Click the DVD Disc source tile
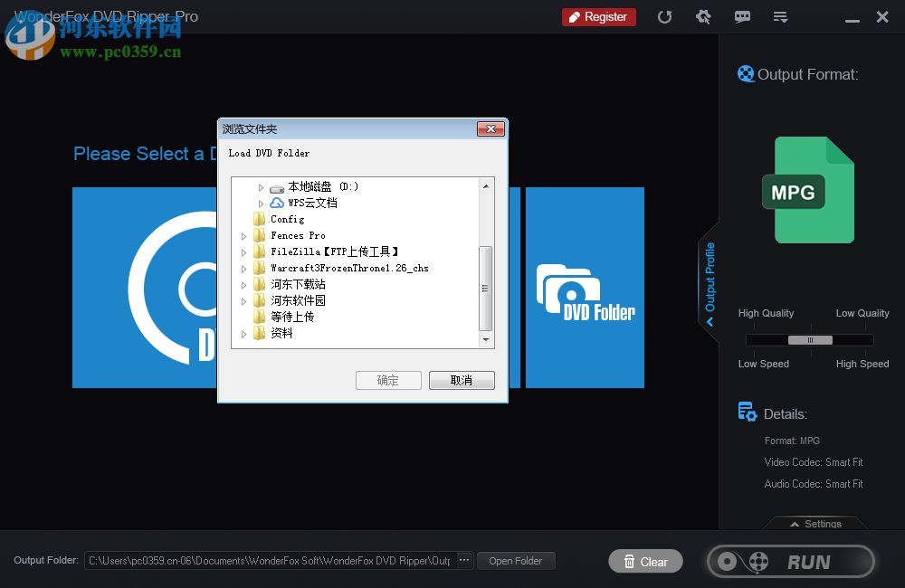The height and width of the screenshot is (588, 905). [x=145, y=288]
